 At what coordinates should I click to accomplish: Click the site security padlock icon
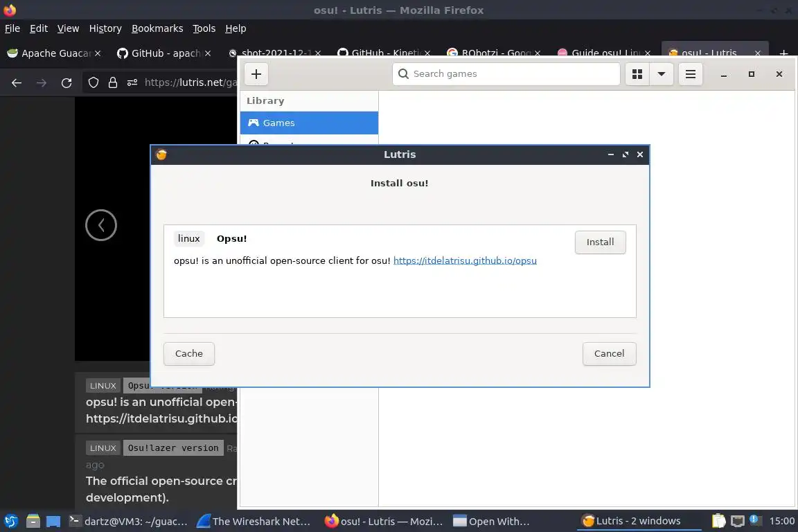[113, 82]
